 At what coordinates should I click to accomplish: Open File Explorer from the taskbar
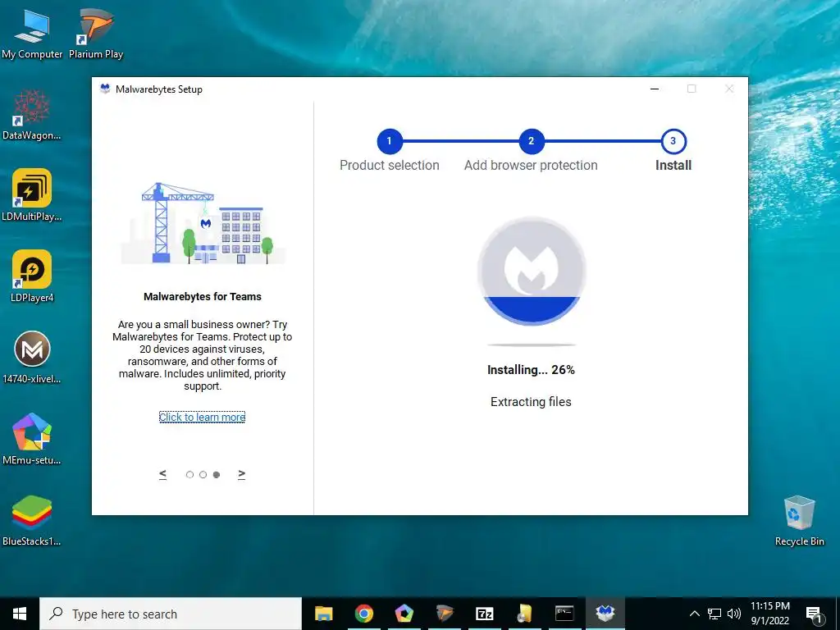323,614
